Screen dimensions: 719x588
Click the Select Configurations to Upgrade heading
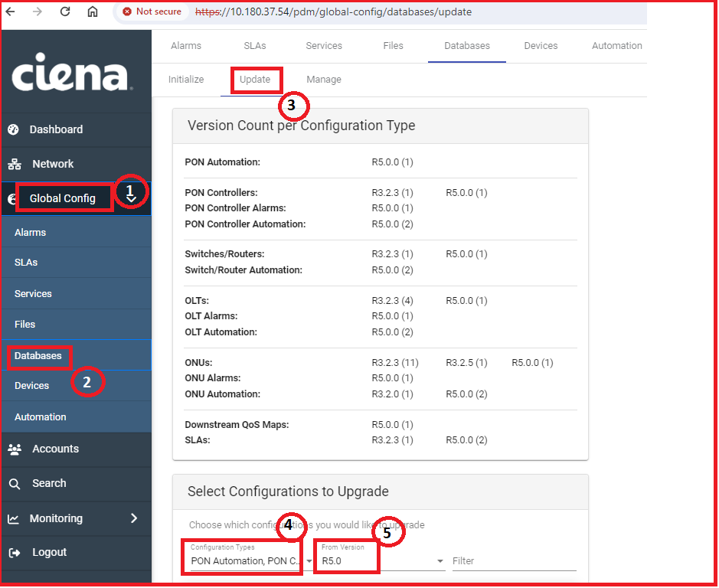click(x=288, y=492)
